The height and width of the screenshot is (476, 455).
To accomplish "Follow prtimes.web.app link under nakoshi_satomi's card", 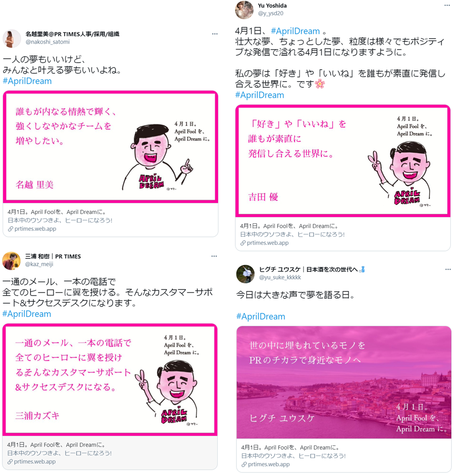I will (32, 229).
